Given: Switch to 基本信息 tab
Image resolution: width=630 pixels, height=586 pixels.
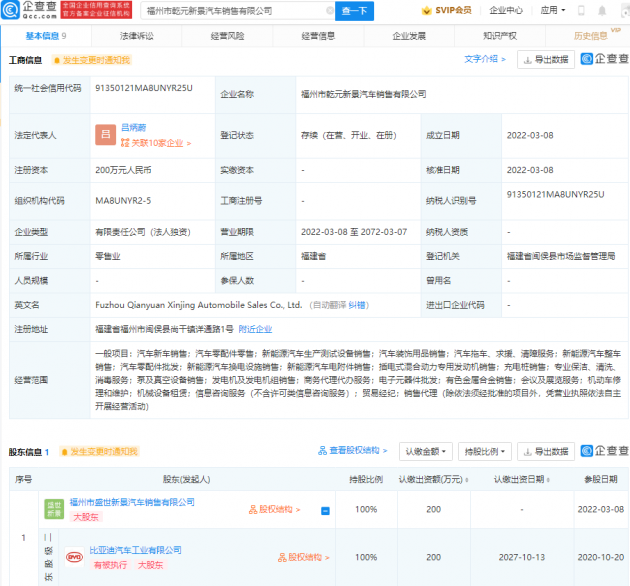Looking at the screenshot, I should [x=46, y=36].
